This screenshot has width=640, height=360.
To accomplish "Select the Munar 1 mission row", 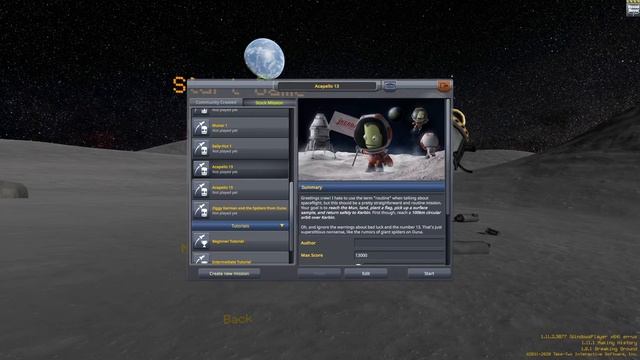I will [x=240, y=128].
